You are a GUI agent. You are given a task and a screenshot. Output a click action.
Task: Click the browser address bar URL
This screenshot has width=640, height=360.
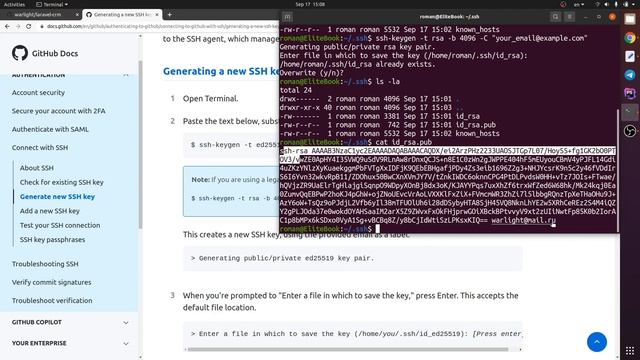coord(161,26)
